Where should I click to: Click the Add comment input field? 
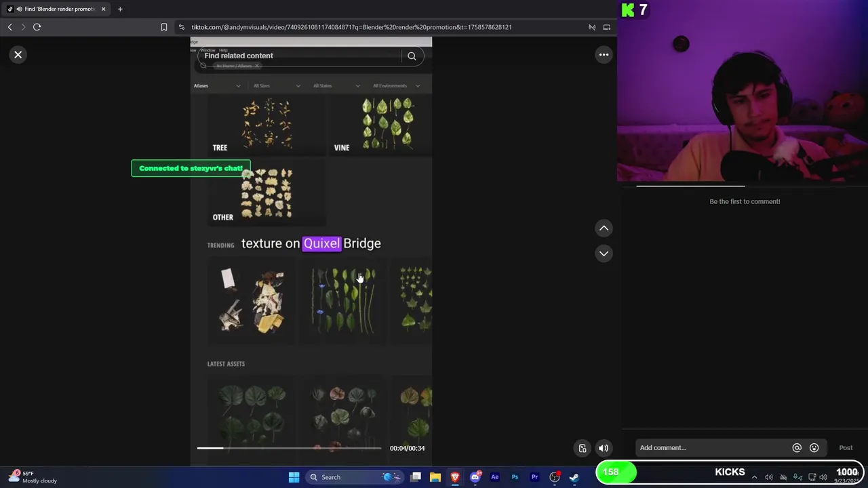pos(712,448)
